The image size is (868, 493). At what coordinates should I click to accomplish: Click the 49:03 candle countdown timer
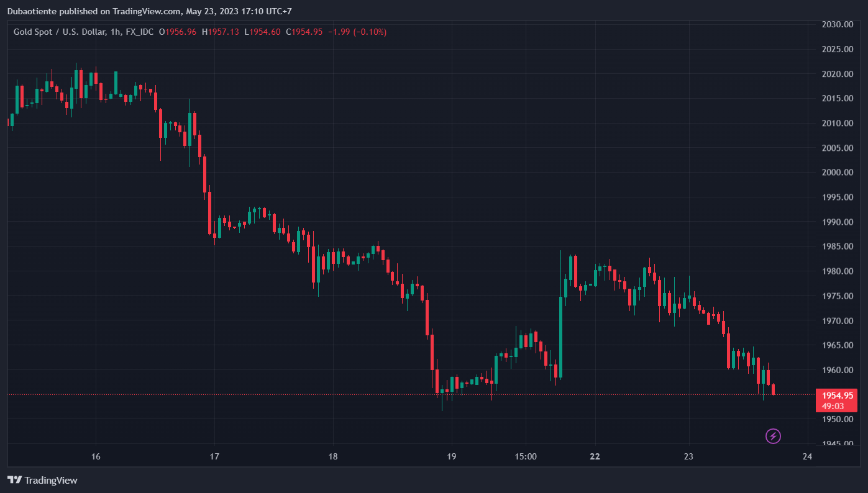[x=833, y=406]
